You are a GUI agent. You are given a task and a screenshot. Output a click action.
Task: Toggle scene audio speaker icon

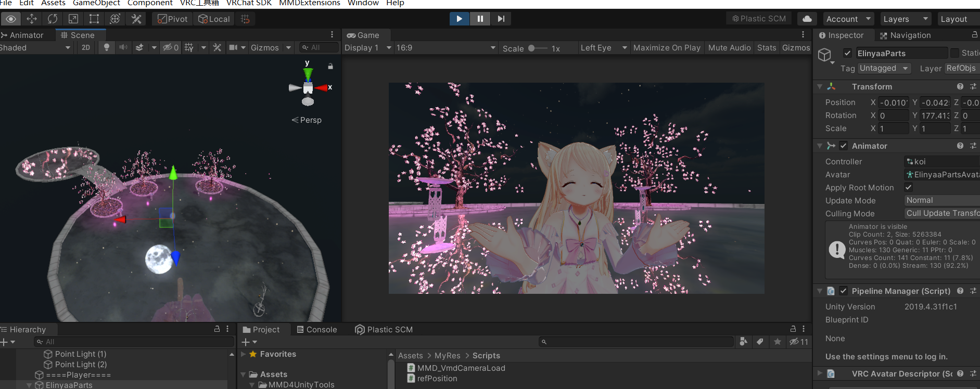click(123, 47)
